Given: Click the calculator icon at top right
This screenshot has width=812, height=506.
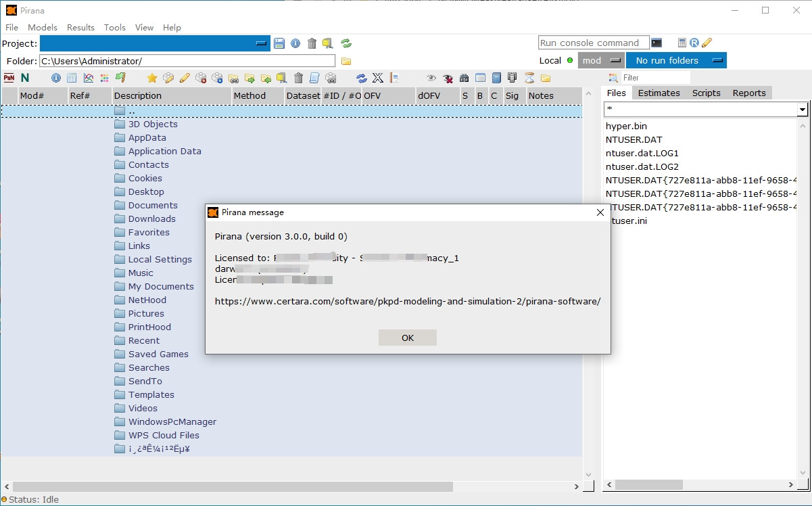Looking at the screenshot, I should click(x=682, y=43).
